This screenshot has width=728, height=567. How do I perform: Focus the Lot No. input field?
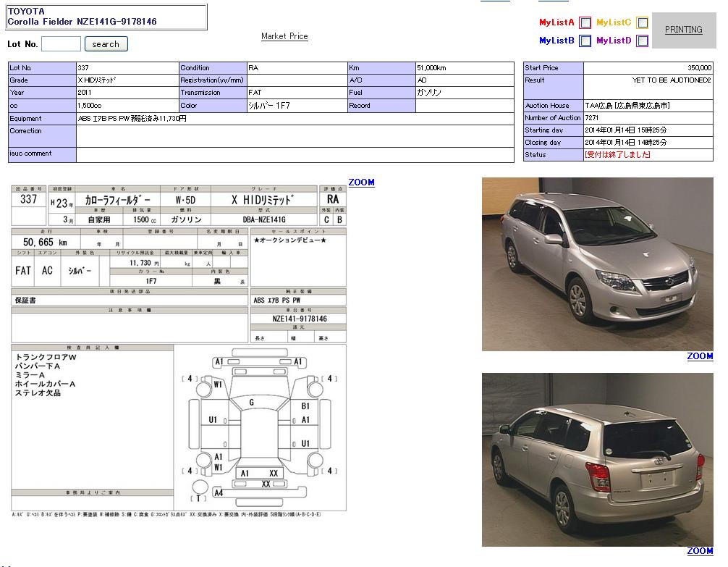pyautogui.click(x=61, y=44)
